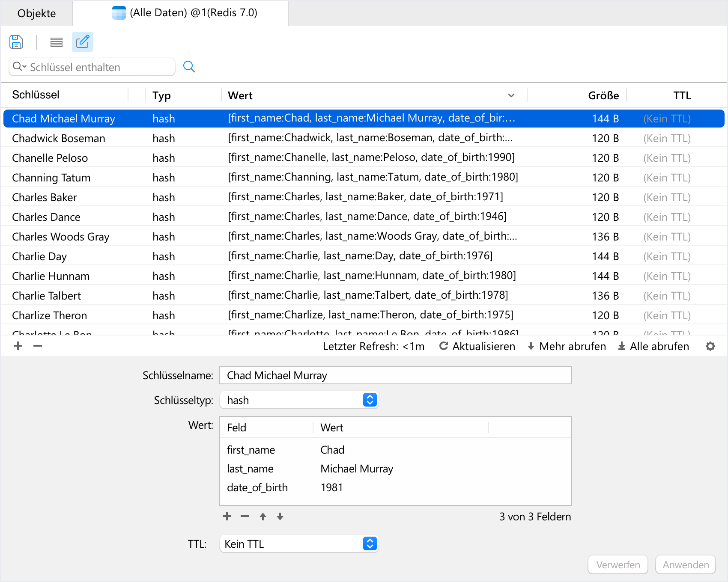Click Charlie Day's 144 B size cell
Screen dimensions: 728x582
606,256
